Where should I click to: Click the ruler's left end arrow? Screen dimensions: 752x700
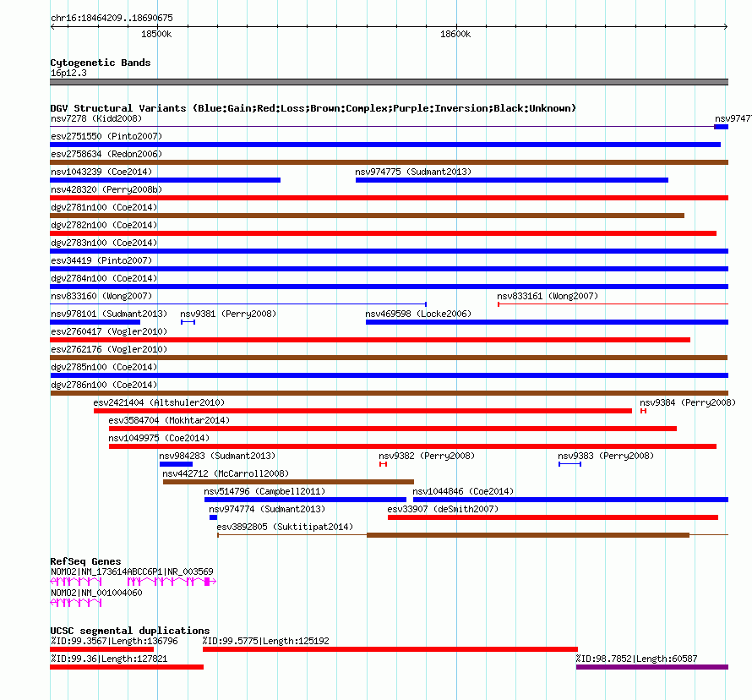(x=52, y=27)
